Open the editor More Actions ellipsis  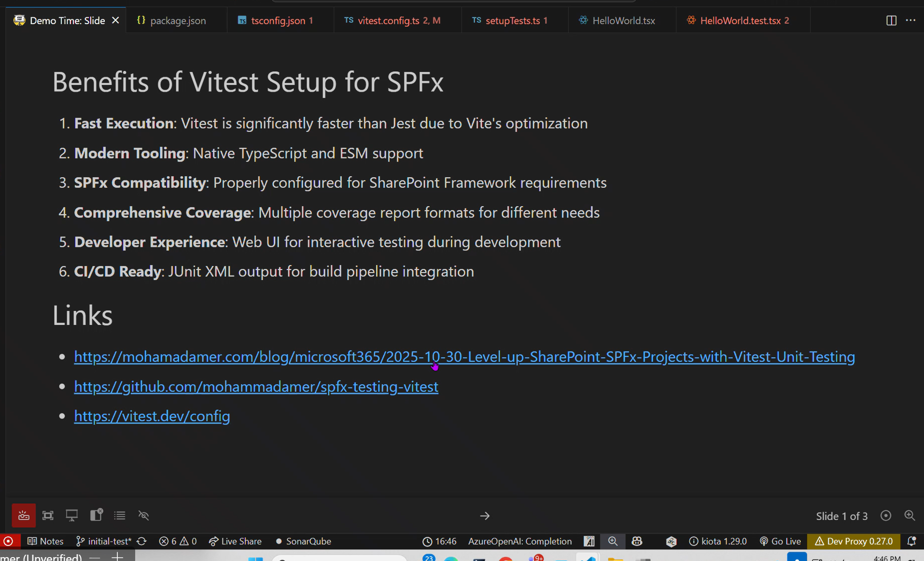pyautogui.click(x=910, y=20)
